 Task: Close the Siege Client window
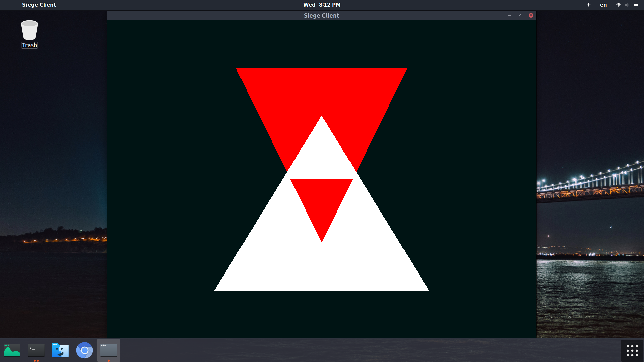tap(531, 15)
